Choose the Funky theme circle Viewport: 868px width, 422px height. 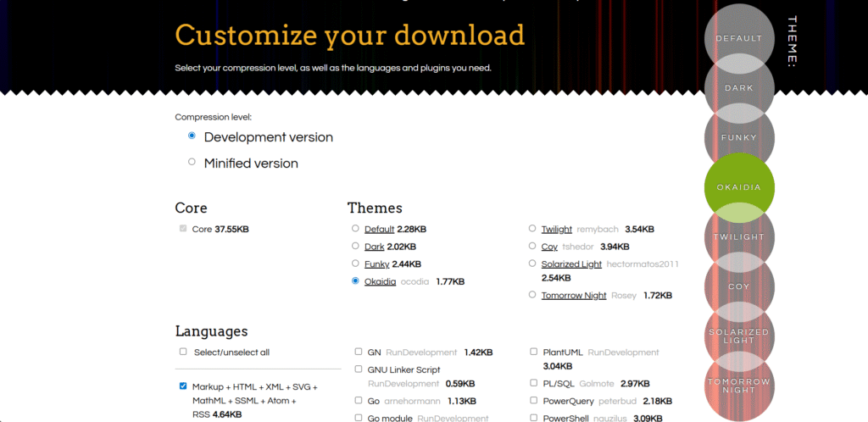[x=738, y=137]
